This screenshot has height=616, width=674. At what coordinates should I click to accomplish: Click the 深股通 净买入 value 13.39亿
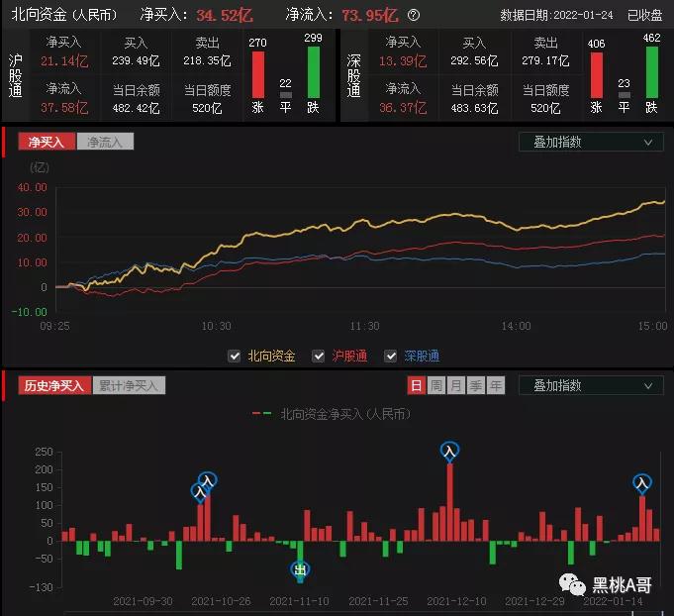(x=403, y=61)
